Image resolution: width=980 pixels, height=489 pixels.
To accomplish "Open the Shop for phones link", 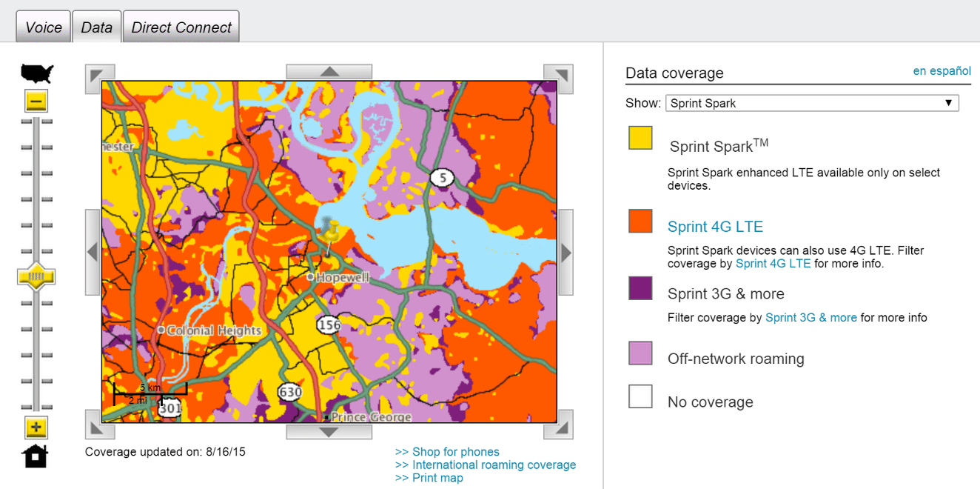I will point(447,452).
